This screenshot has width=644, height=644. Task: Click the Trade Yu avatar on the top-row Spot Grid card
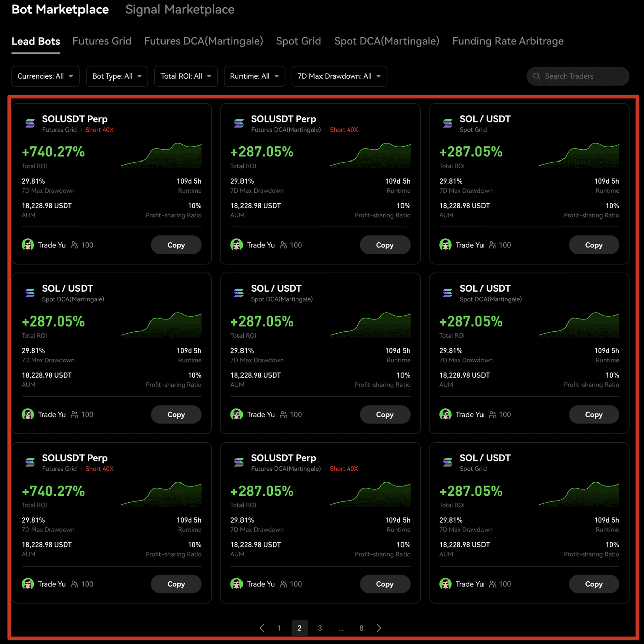[445, 245]
